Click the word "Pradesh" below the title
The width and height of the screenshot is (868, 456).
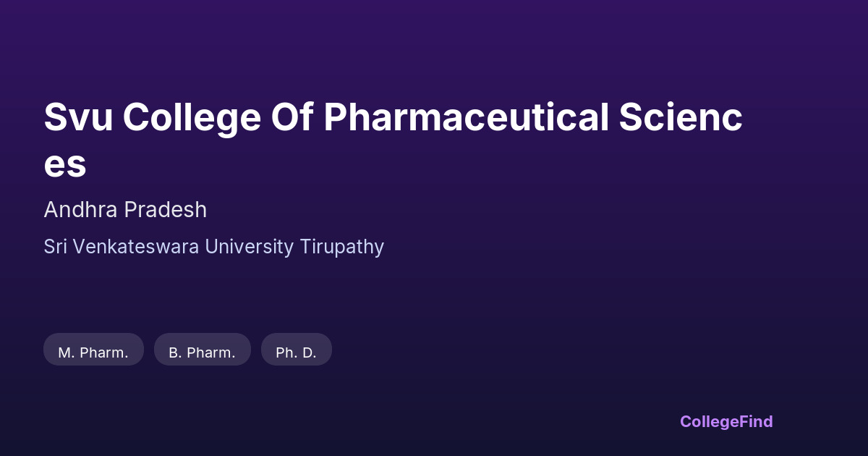[x=166, y=210]
